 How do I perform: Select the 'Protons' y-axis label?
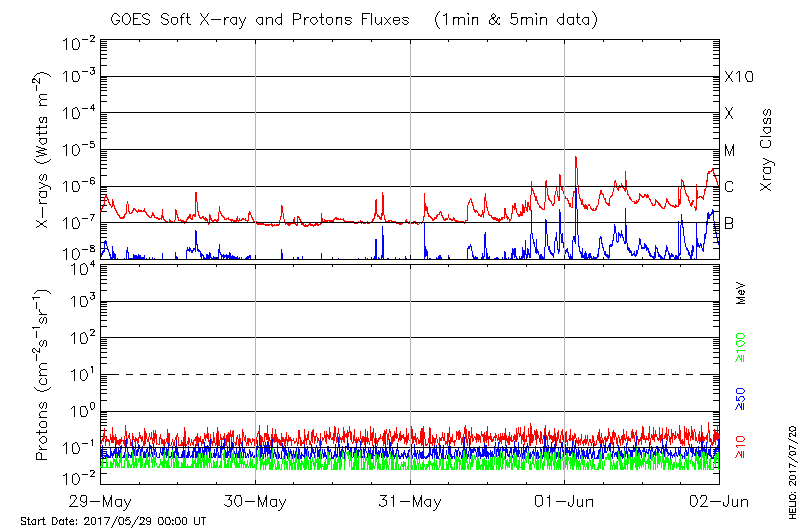44,373
